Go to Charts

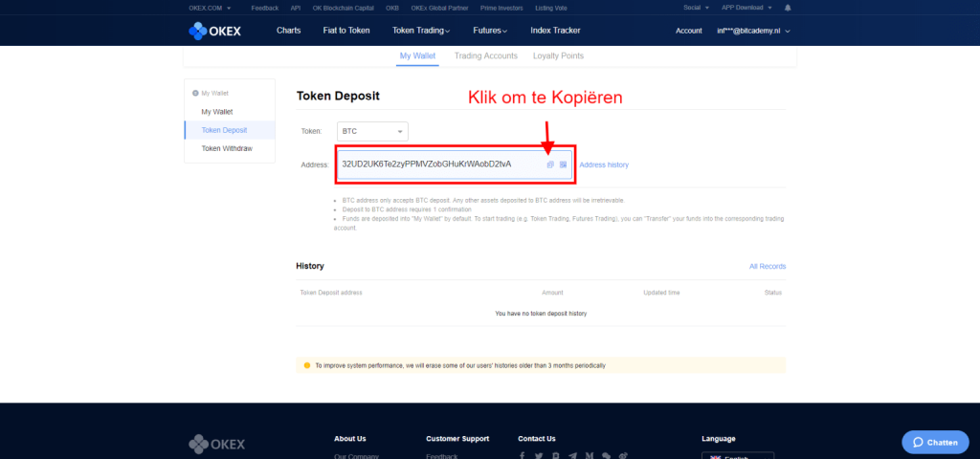[x=289, y=31]
